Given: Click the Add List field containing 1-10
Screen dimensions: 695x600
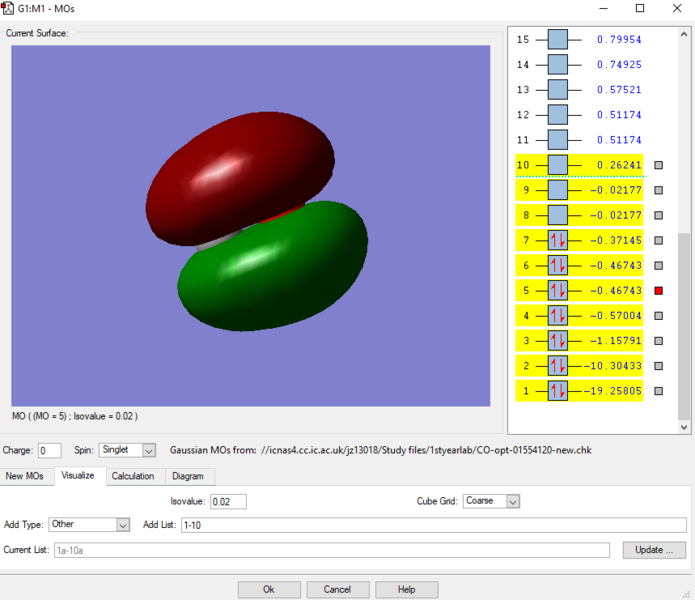Looking at the screenshot, I should (433, 525).
